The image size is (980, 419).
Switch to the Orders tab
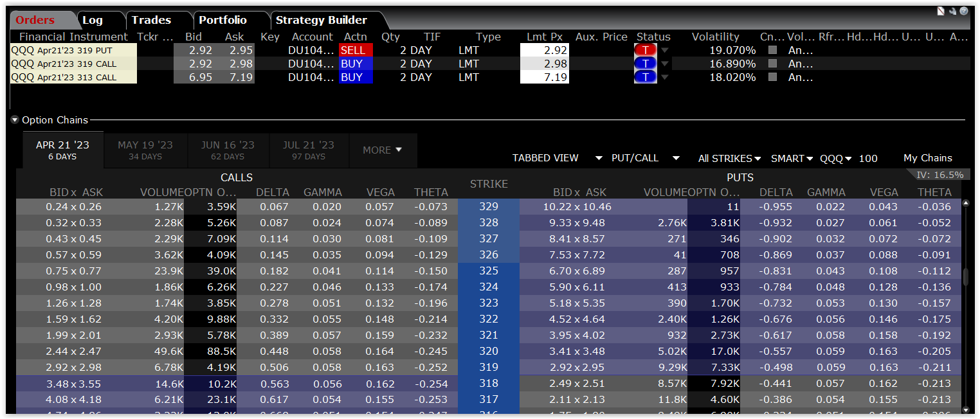[35, 20]
